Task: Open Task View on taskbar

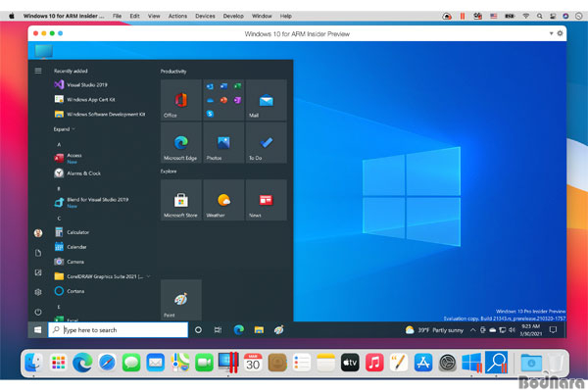Action: (218, 330)
